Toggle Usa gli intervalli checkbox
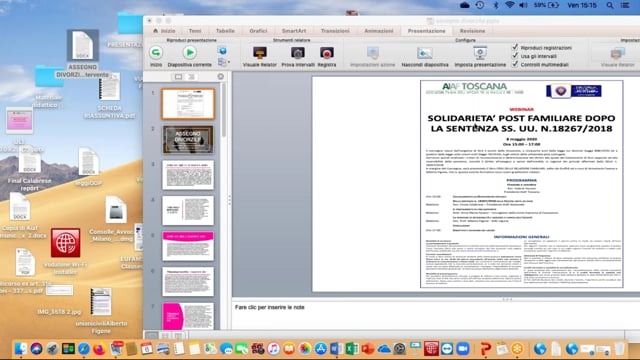Image resolution: width=640 pixels, height=360 pixels. tap(515, 56)
